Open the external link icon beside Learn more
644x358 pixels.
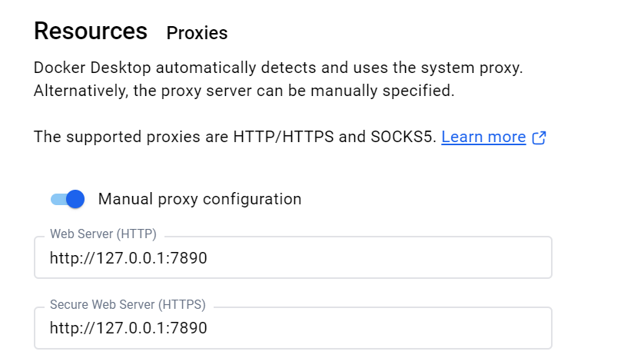coord(539,138)
